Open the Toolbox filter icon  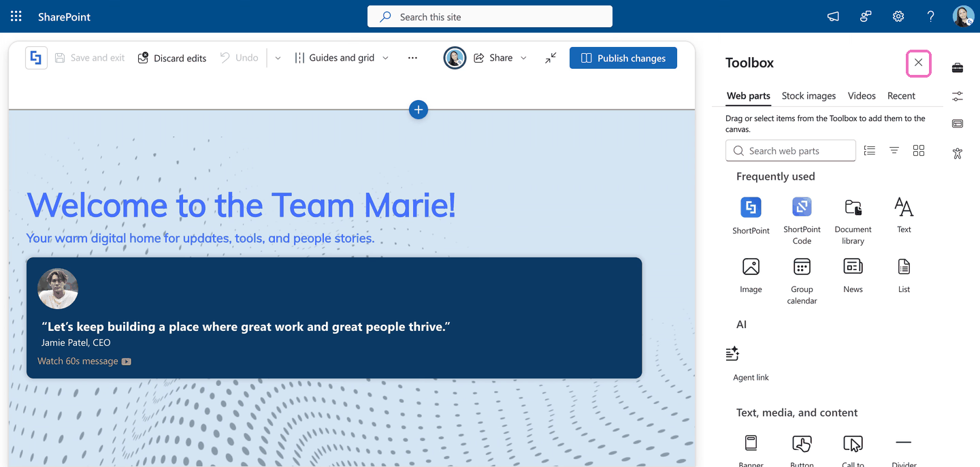(894, 150)
